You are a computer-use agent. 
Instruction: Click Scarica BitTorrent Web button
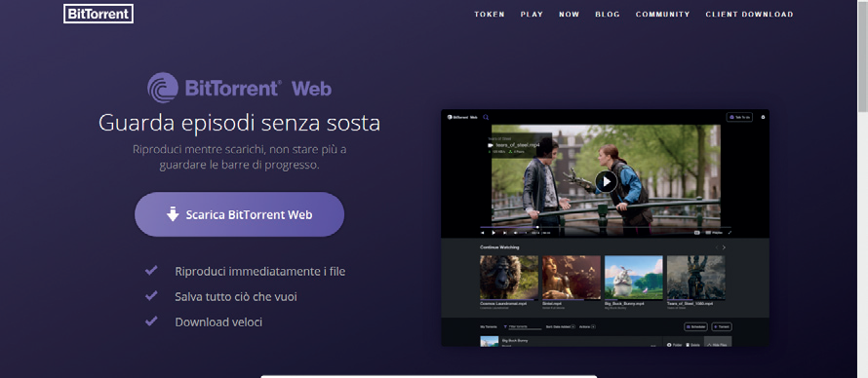pos(239,214)
